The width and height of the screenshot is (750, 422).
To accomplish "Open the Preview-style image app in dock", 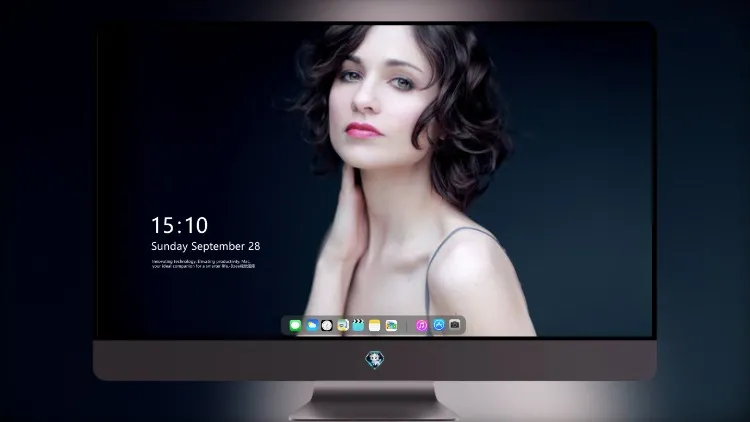I will tap(343, 325).
